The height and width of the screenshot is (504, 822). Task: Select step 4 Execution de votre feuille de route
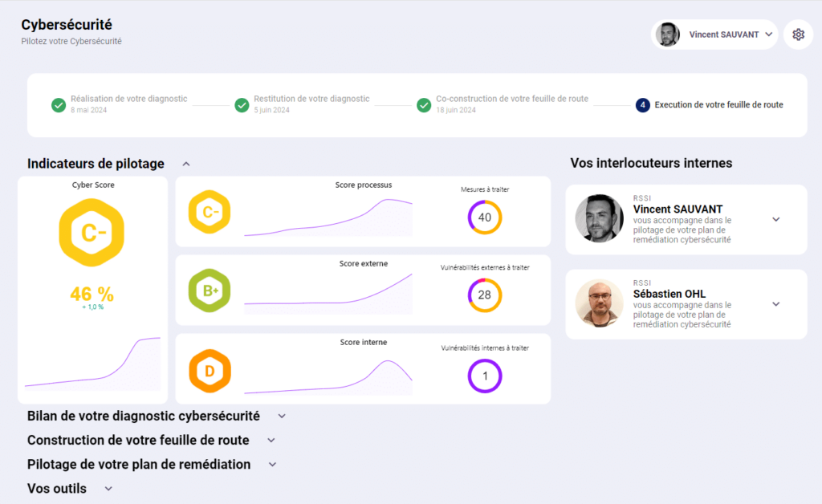(710, 104)
